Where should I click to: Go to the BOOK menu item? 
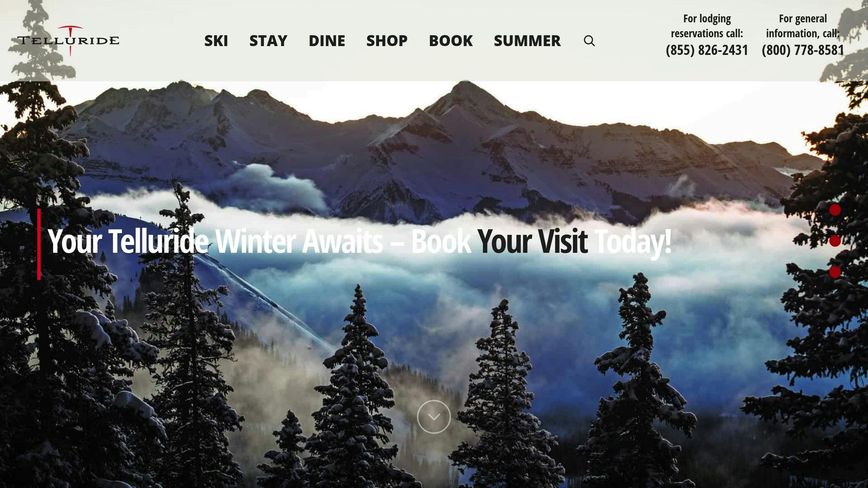click(x=451, y=41)
